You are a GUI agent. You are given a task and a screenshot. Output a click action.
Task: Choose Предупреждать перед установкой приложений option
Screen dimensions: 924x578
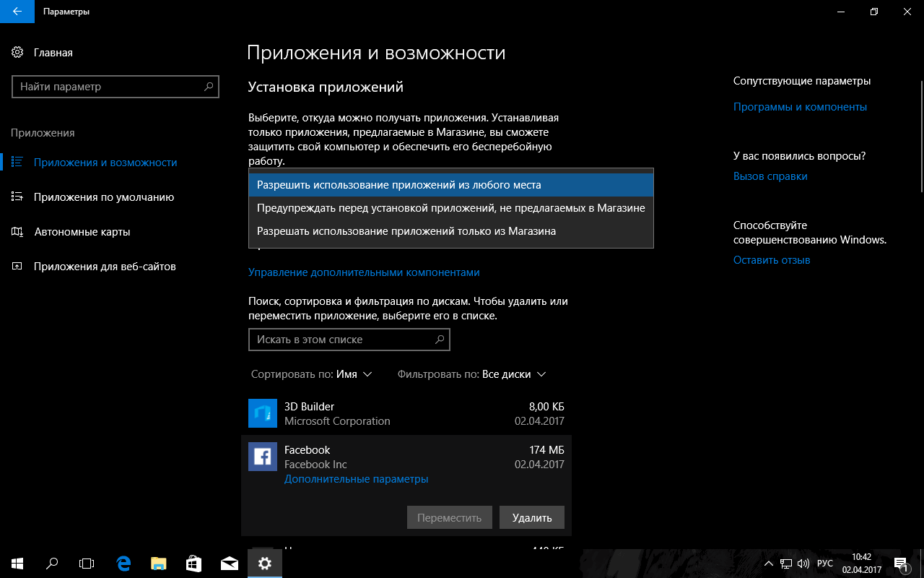[451, 208]
